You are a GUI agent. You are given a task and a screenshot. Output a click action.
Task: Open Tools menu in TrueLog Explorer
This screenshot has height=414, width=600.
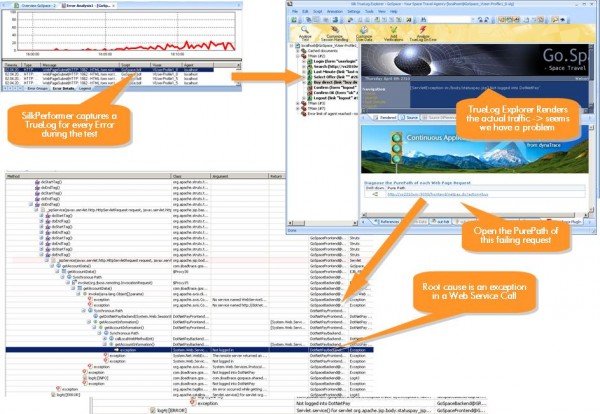(x=369, y=11)
